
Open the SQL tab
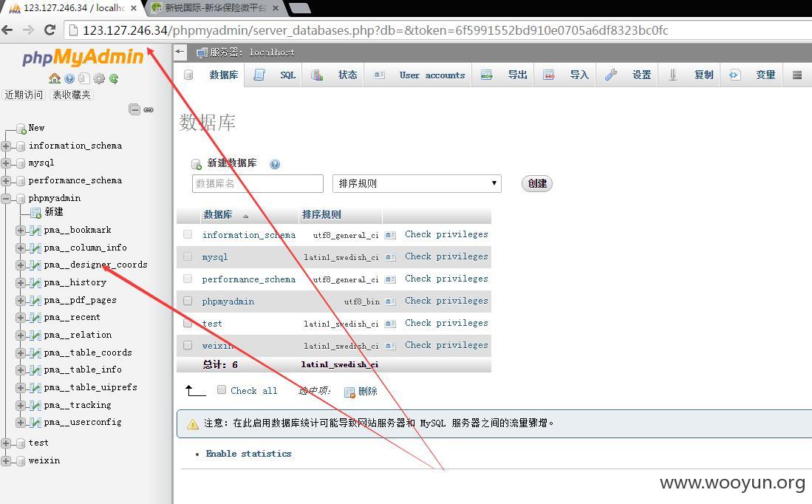pyautogui.click(x=274, y=75)
